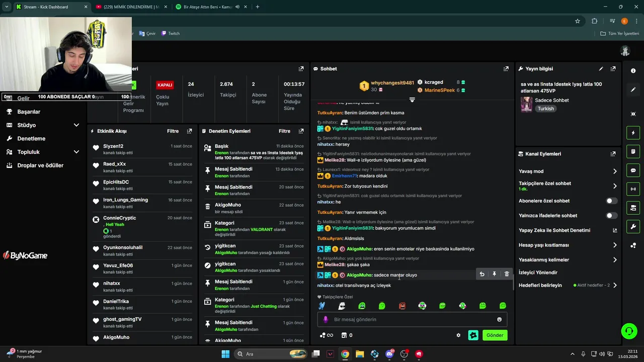Open the Twitch bookmark
The width and height of the screenshot is (644, 362).
coord(171,34)
